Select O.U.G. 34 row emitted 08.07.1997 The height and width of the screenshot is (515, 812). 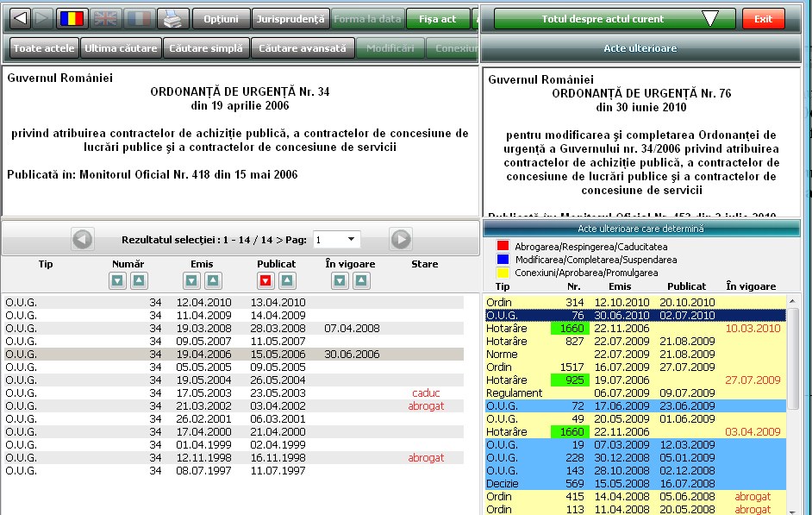(x=234, y=470)
